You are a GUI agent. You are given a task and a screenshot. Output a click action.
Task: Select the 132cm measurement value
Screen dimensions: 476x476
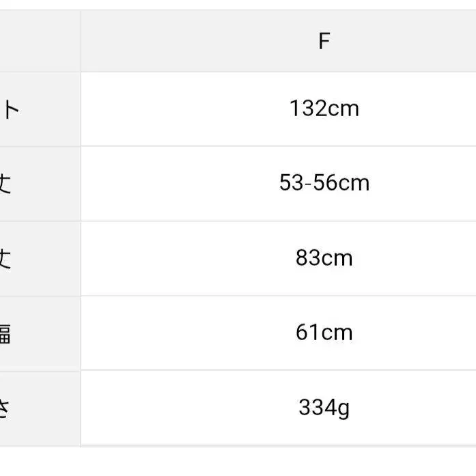pos(324,109)
